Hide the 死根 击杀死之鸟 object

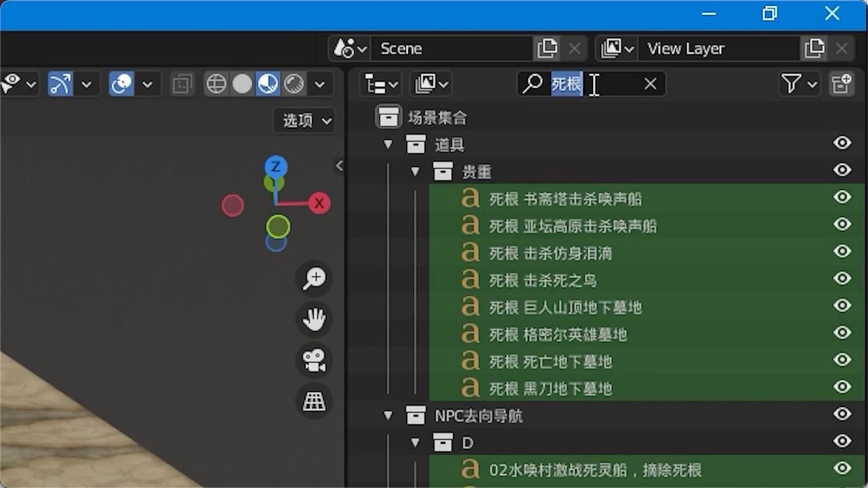842,279
